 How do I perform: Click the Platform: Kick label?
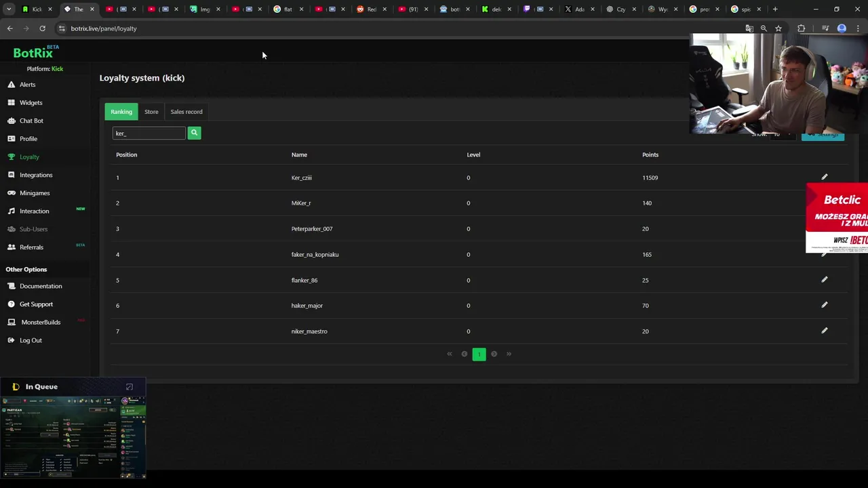(45, 69)
